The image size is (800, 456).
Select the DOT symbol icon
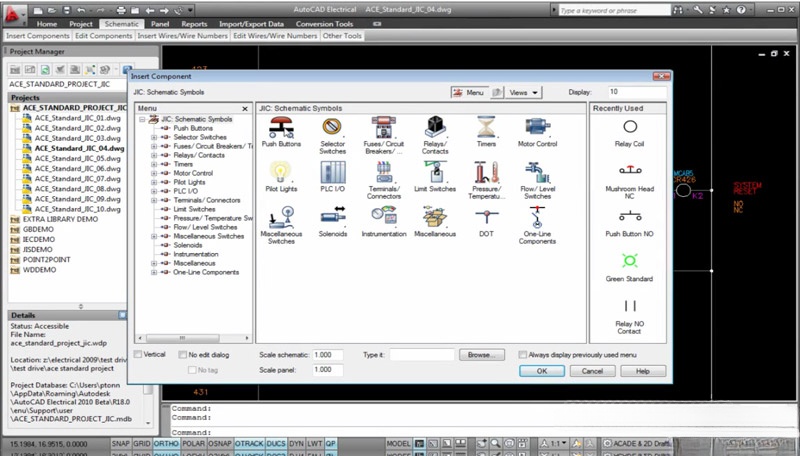[x=486, y=217]
